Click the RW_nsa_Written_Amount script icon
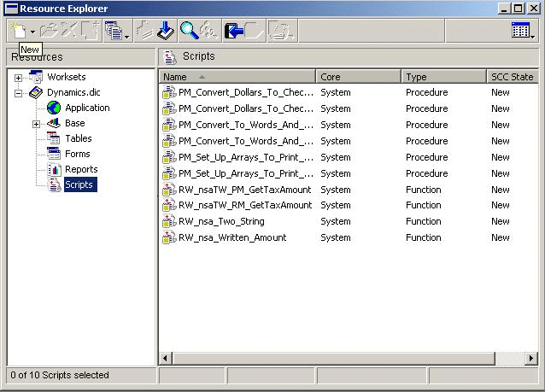 (169, 237)
